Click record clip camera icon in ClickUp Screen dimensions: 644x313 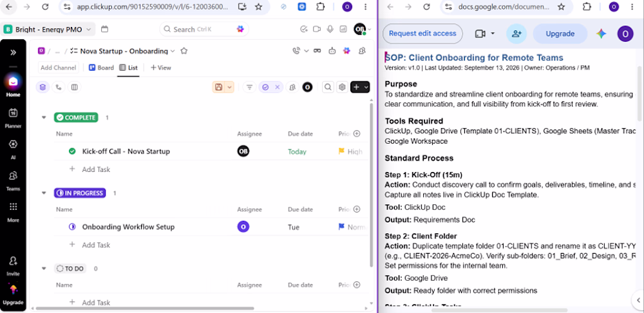[317, 29]
